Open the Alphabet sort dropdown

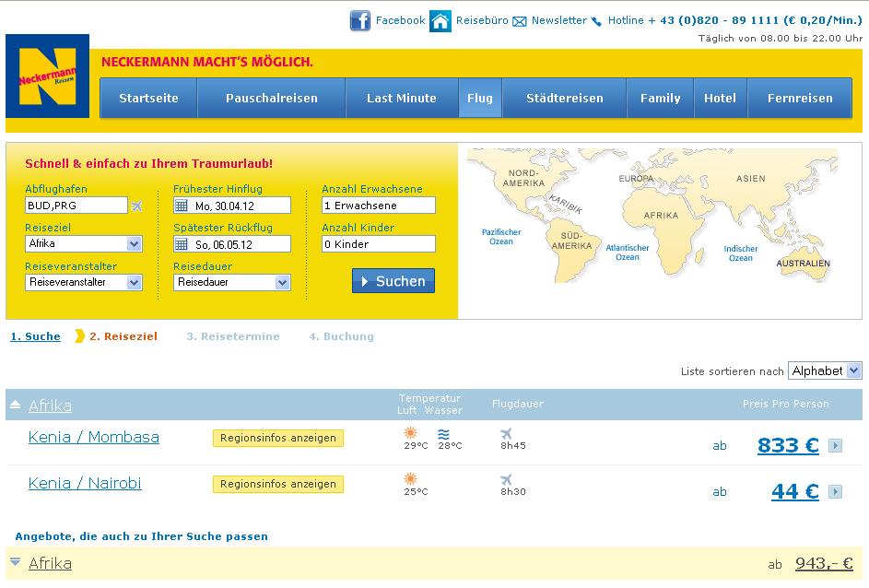(825, 370)
